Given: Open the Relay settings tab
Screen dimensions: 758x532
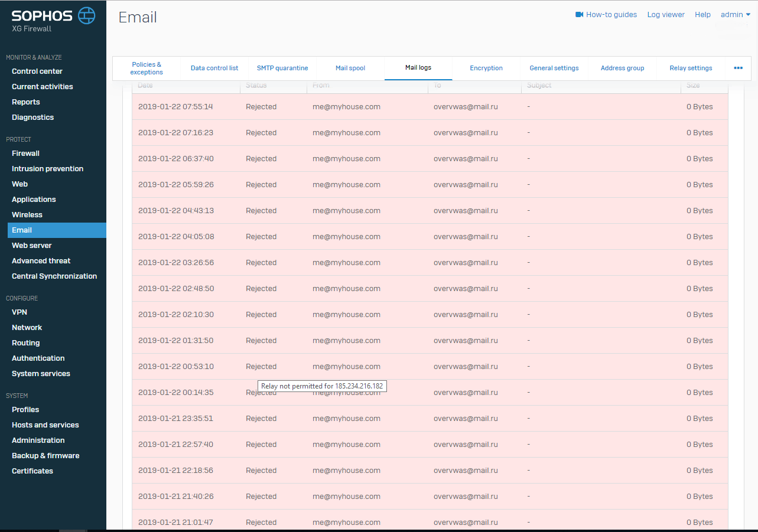Looking at the screenshot, I should pyautogui.click(x=691, y=68).
